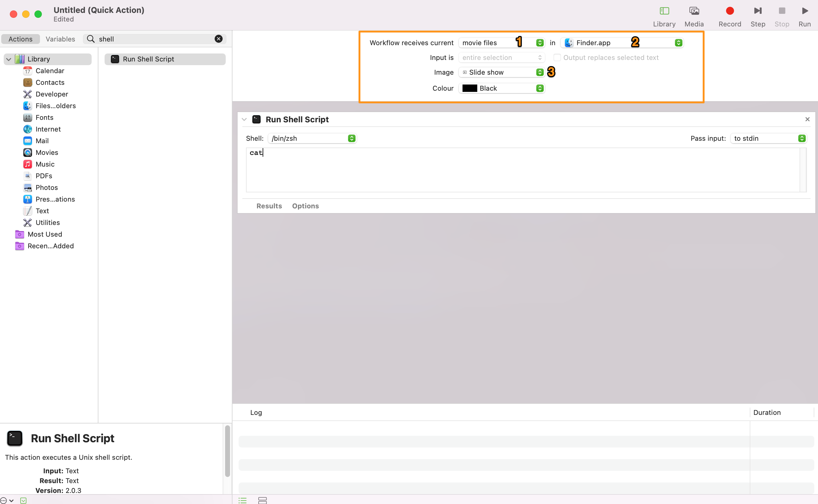Click the Duration column header
The height and width of the screenshot is (504, 818).
tap(767, 412)
